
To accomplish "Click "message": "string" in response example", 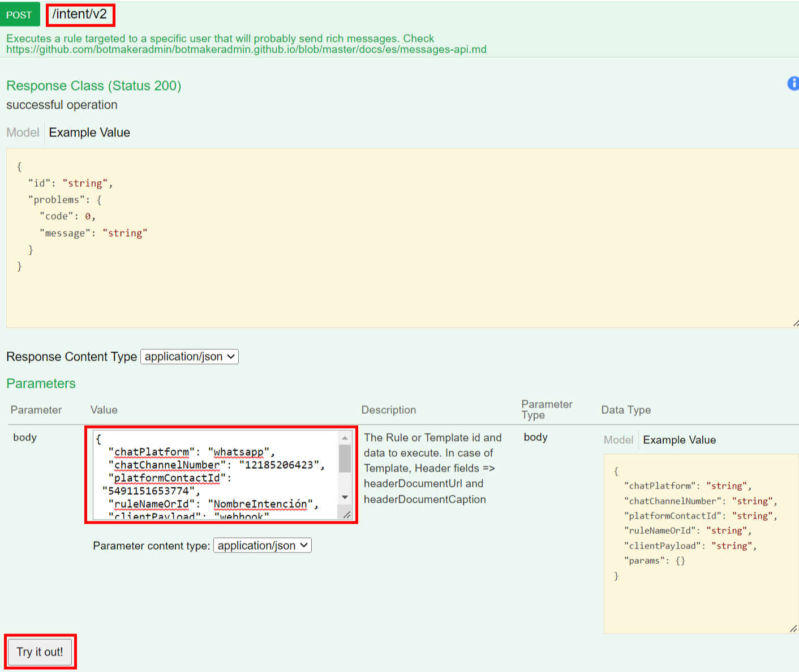I will tap(93, 233).
